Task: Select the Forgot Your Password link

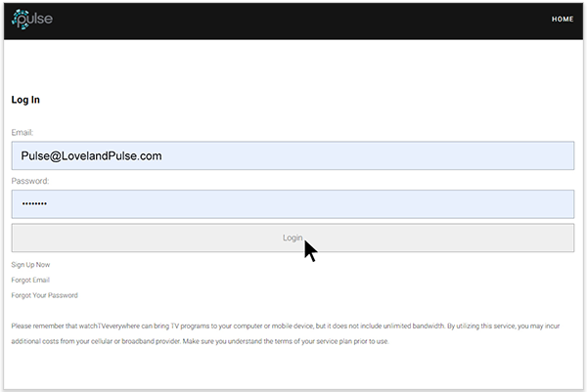Action: [44, 295]
